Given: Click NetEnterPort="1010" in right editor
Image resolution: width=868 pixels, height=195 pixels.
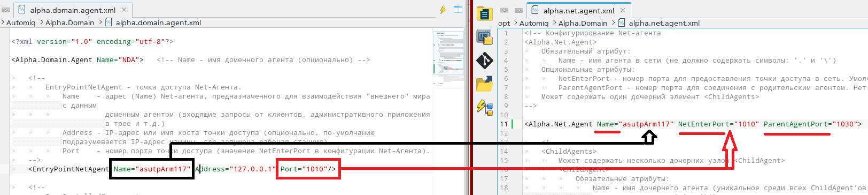Looking at the screenshot, I should [718, 124].
